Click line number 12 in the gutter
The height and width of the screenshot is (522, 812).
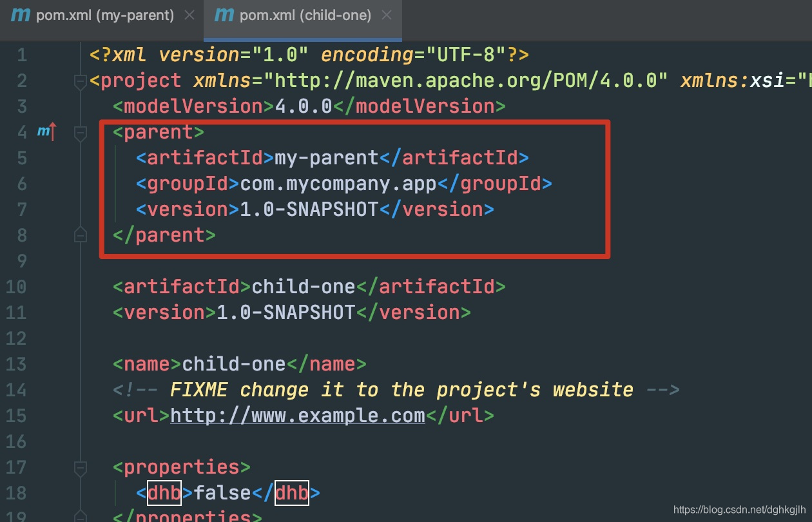(x=16, y=338)
